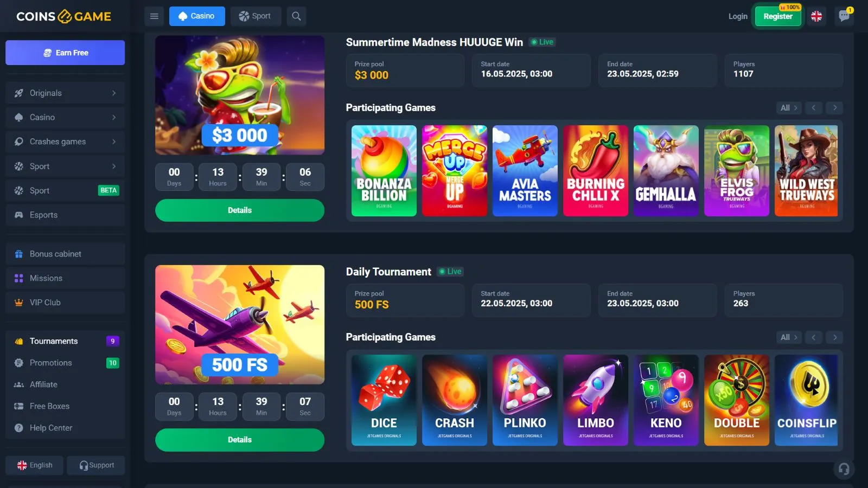Select the Tournaments sidebar item

[65, 341]
